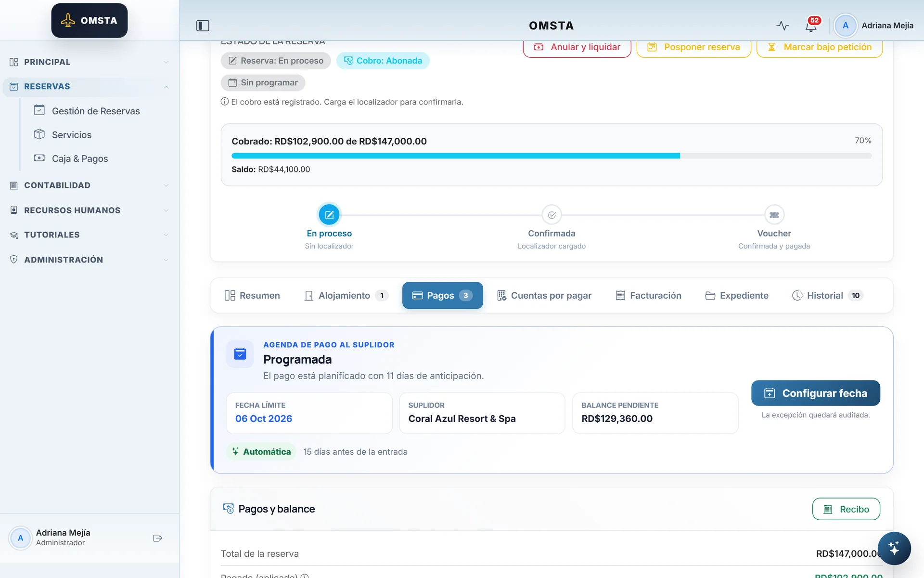This screenshot has height=578, width=924.
Task: Select the Pagos tab
Action: [442, 295]
